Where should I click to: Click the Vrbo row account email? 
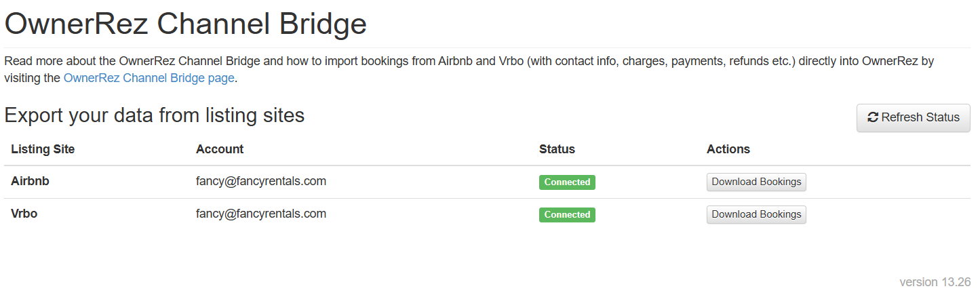[260, 214]
